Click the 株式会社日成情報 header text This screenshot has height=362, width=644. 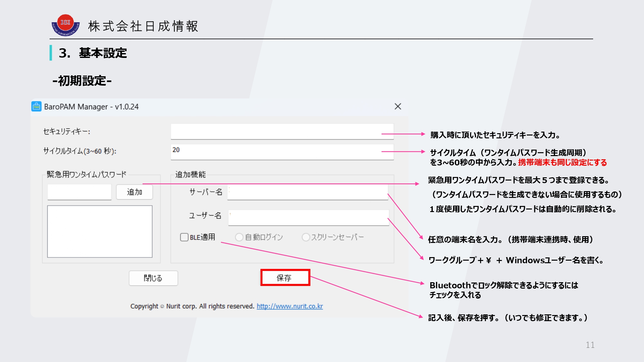(143, 26)
